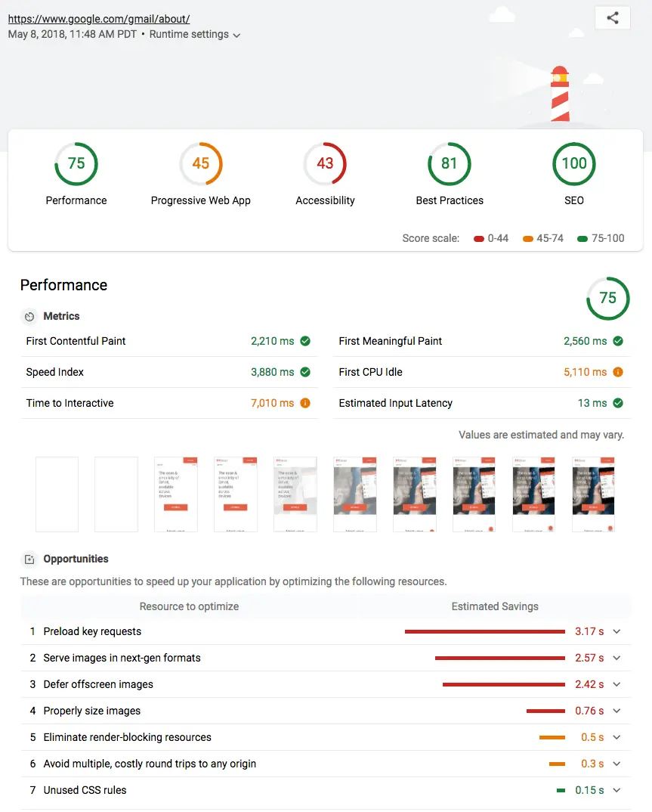Viewport: 652px width, 812px height.
Task: Click the Opportunities section icon
Action: tap(28, 559)
